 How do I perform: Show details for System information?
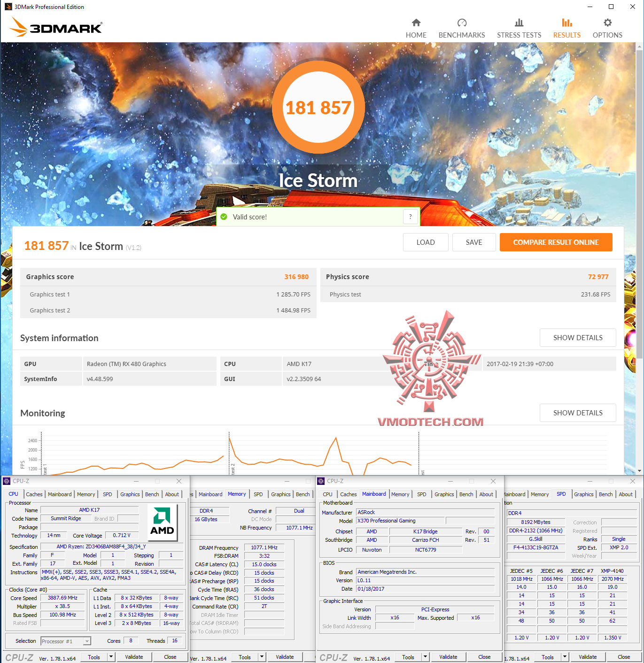point(578,337)
